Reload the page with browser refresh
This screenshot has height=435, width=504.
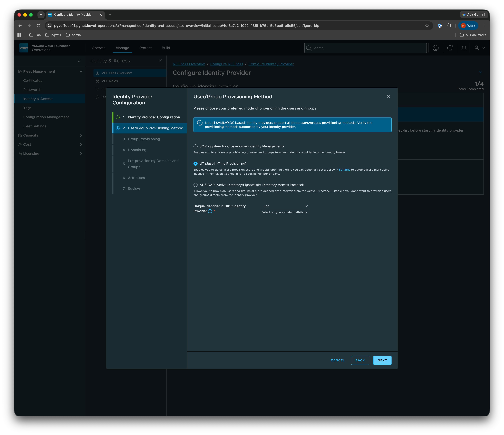pyautogui.click(x=38, y=26)
